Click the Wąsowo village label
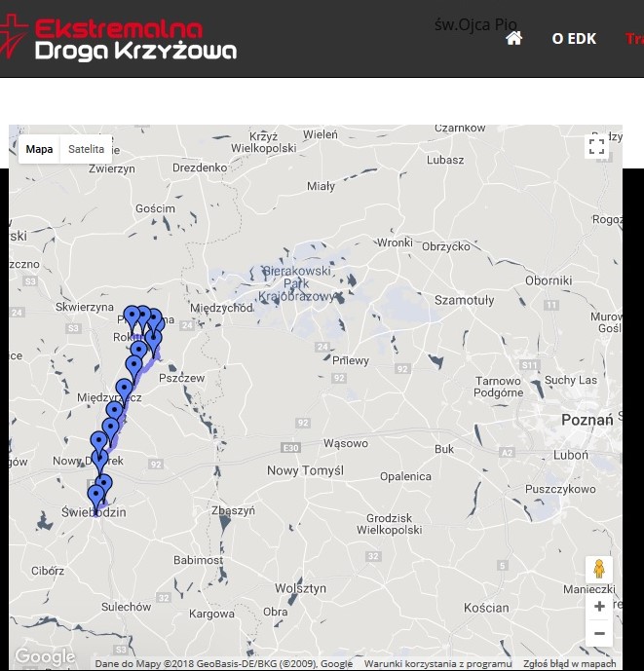Screen dimensions: 644x671 click(x=346, y=443)
